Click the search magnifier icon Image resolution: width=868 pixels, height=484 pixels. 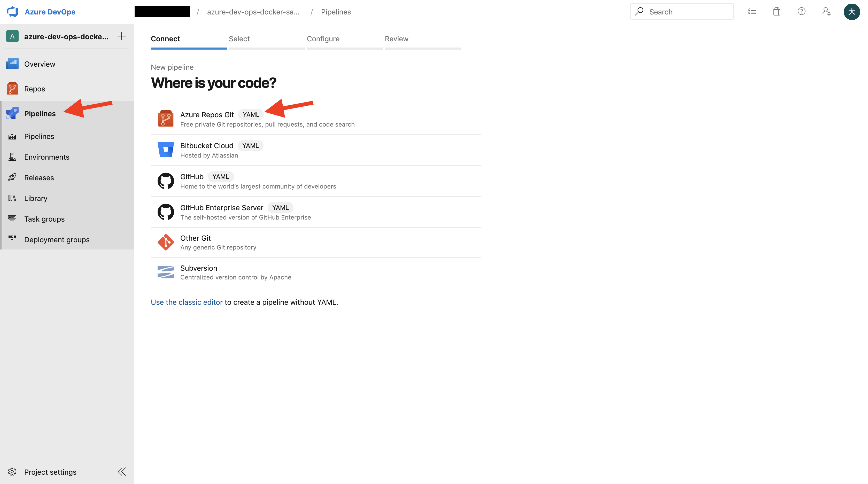(x=639, y=11)
